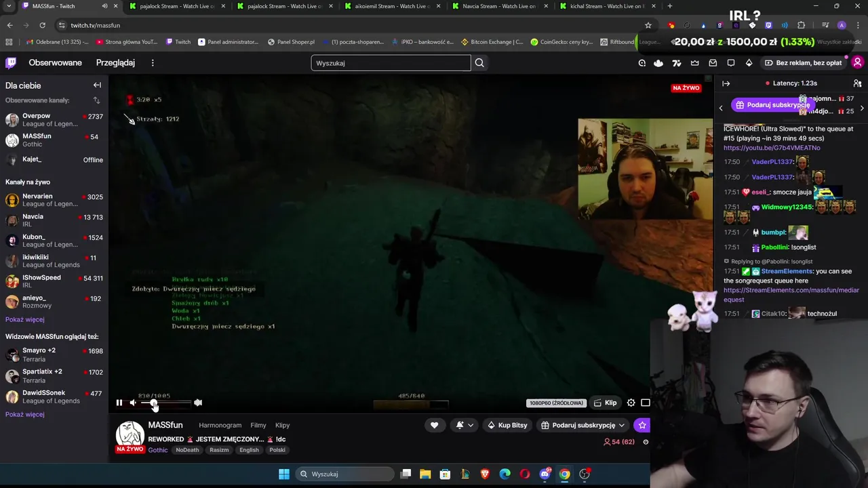Sort followed channels with arrows icon
The image size is (868, 488).
[96, 100]
